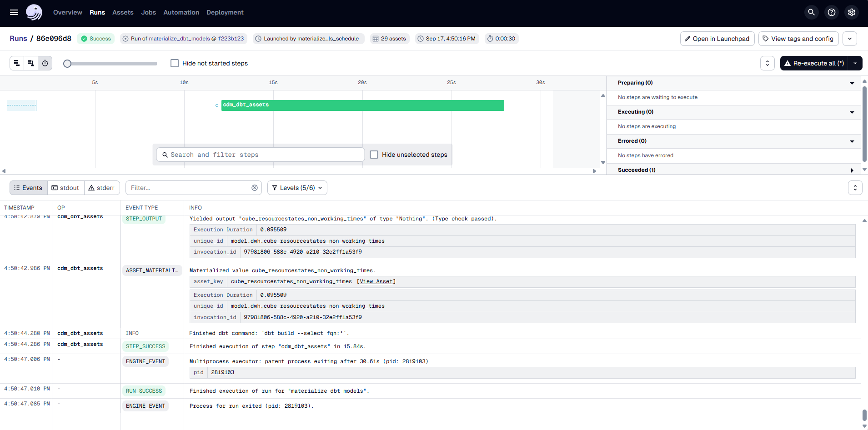Image resolution: width=868 pixels, height=430 pixels.
Task: Open the Levels (5/6) dropdown
Action: [297, 188]
